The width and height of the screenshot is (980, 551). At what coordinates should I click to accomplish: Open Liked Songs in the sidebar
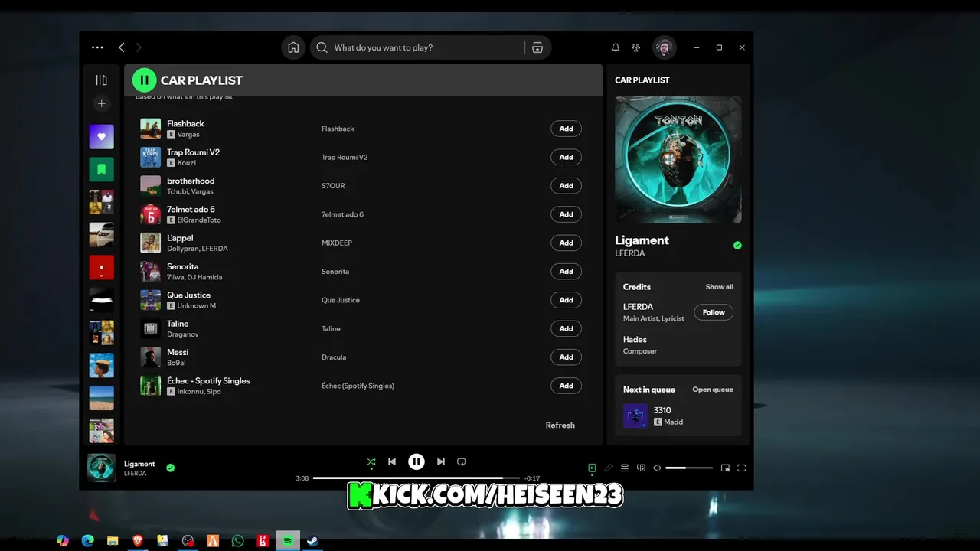point(101,137)
